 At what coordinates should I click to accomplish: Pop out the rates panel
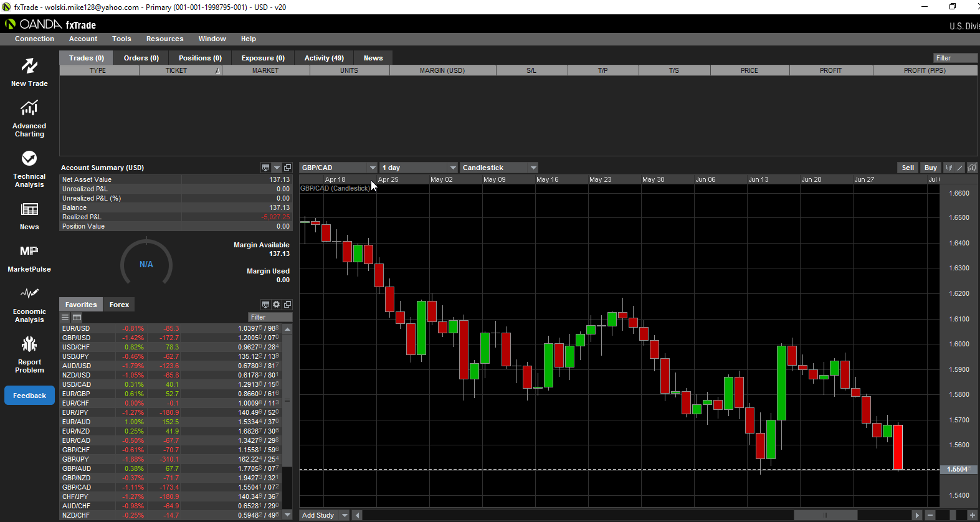pyautogui.click(x=287, y=305)
